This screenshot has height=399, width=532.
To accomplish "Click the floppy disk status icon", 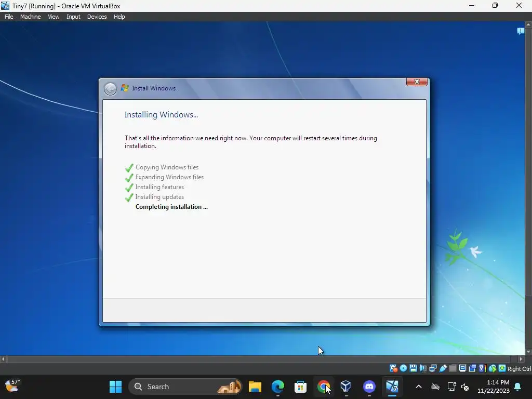I will (x=413, y=368).
